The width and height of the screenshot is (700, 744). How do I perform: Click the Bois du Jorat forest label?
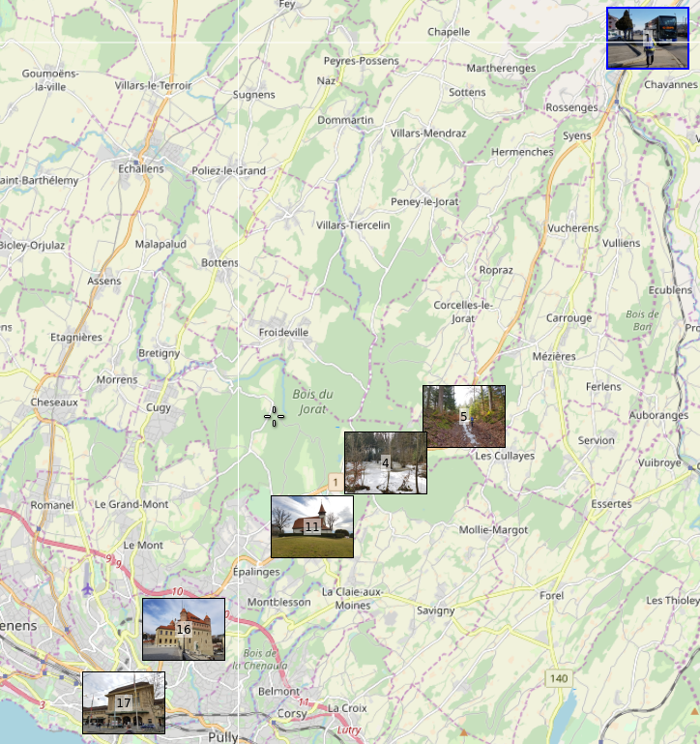(x=312, y=402)
